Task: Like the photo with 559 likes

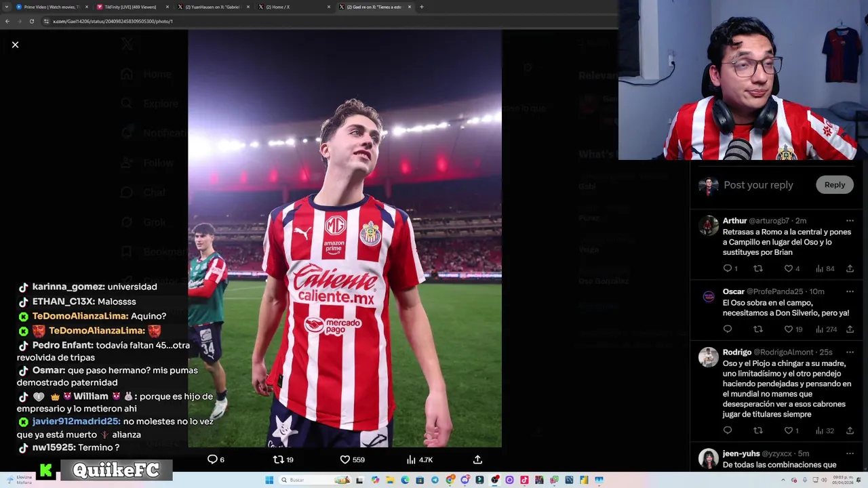Action: [x=352, y=460]
